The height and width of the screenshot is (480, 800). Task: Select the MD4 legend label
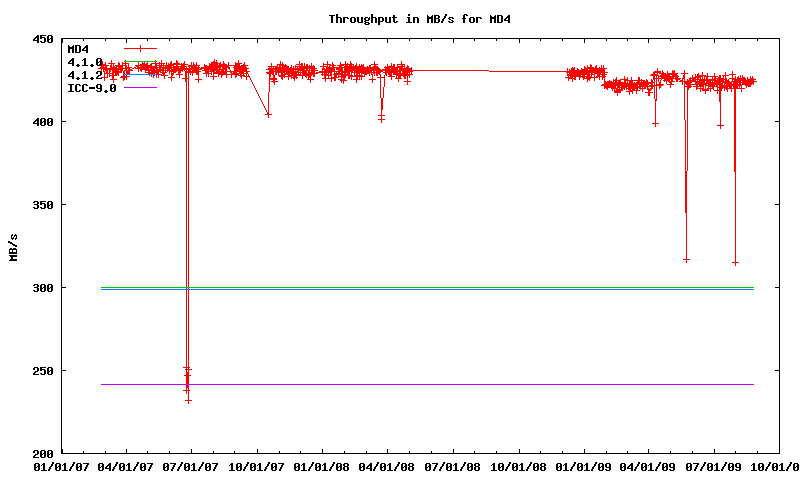tap(78, 49)
